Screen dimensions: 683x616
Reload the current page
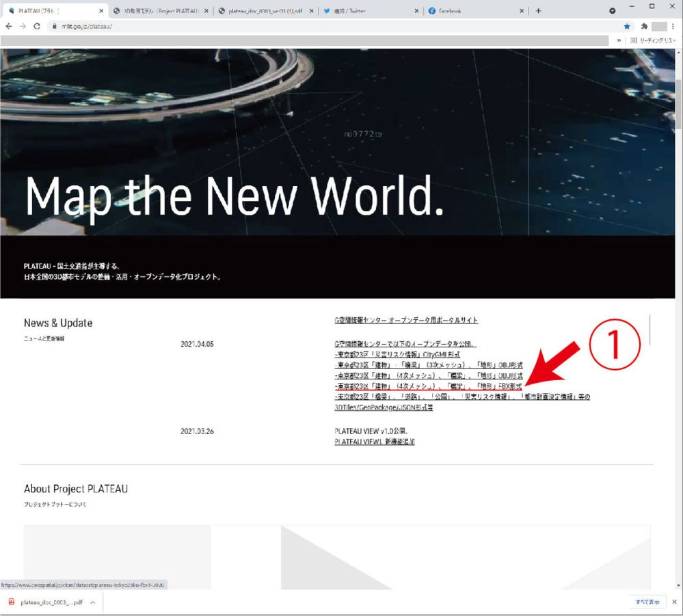[37, 27]
